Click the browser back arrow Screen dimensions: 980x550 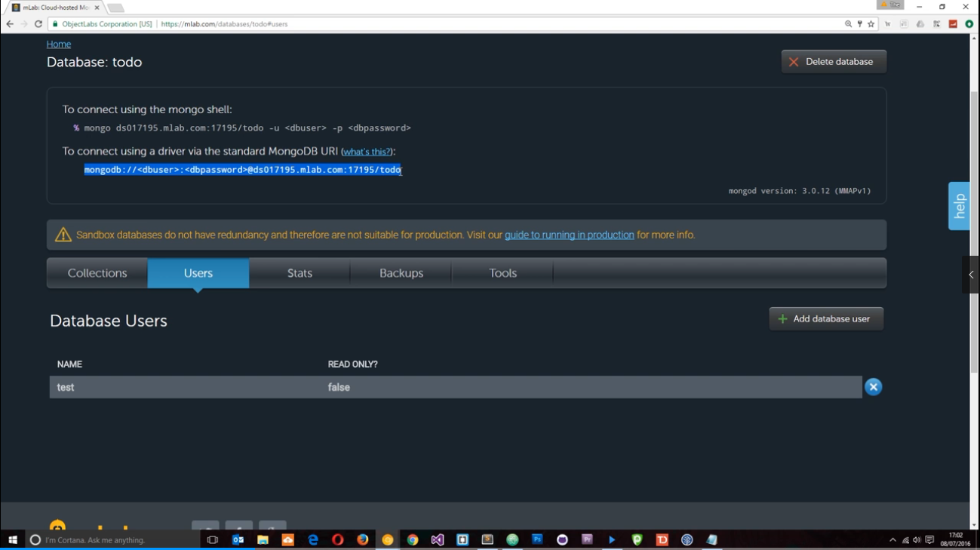pyautogui.click(x=10, y=24)
